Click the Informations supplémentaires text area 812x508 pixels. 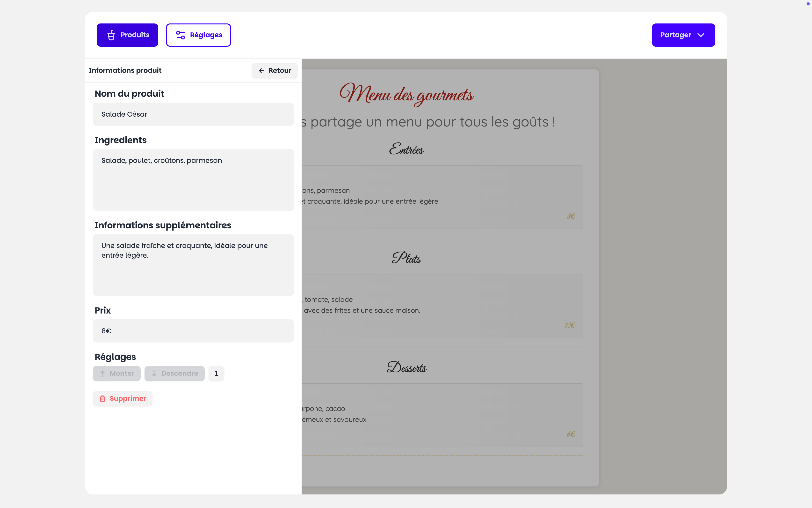point(193,265)
